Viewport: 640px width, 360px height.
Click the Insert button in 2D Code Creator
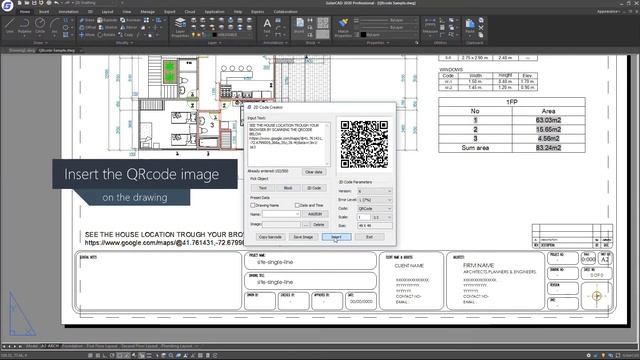[x=336, y=237]
